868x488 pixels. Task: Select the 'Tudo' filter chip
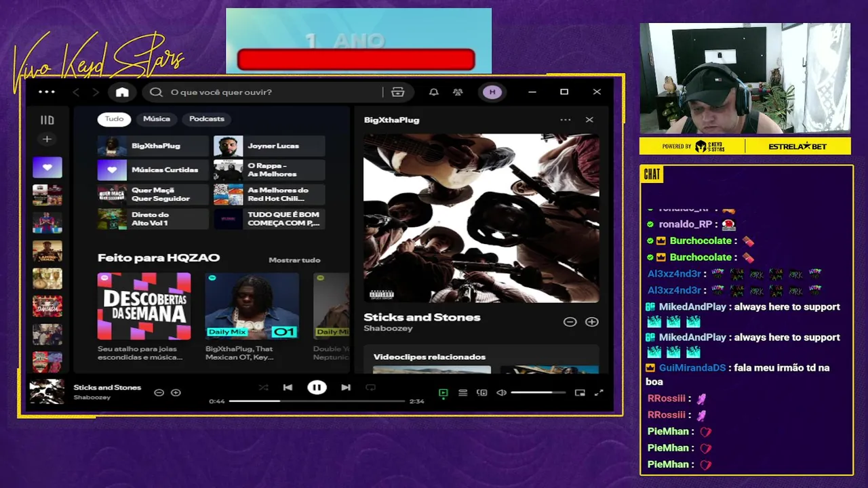point(114,119)
